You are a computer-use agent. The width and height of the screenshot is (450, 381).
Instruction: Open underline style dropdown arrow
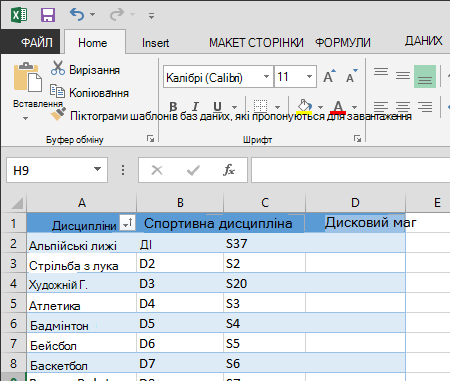click(x=235, y=107)
